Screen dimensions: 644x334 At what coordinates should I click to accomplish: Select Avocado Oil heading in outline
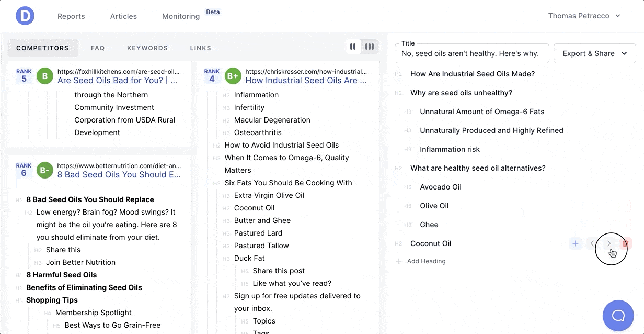tap(441, 187)
